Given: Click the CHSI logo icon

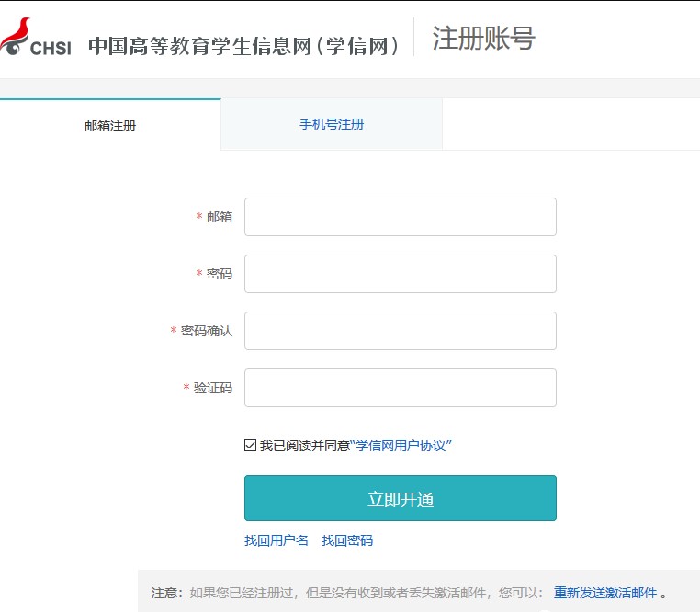Looking at the screenshot, I should point(35,39).
